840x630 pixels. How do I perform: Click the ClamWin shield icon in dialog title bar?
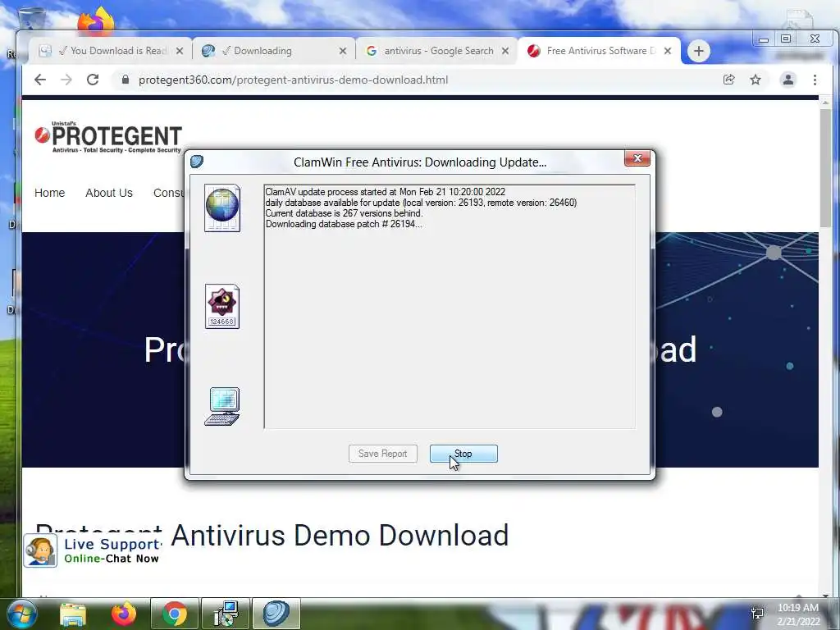tap(197, 162)
